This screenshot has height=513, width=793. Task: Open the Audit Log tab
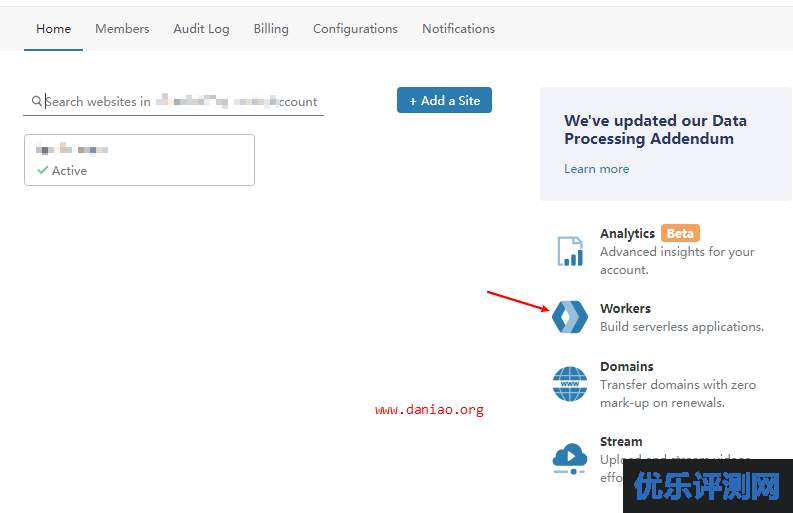coord(201,29)
